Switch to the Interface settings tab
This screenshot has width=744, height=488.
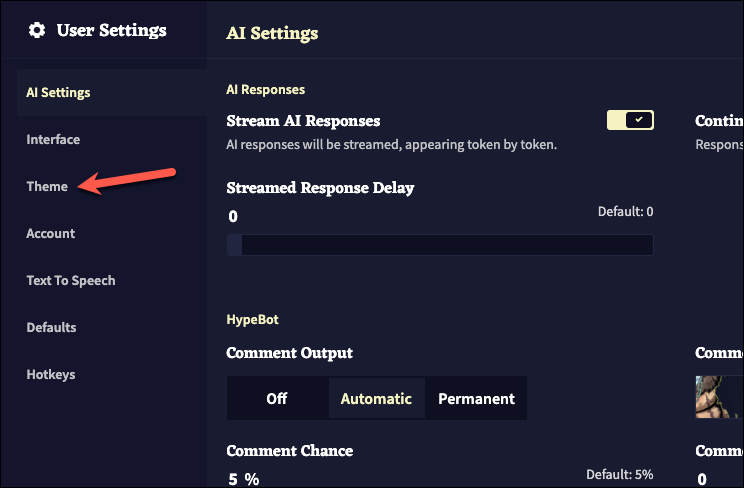pos(53,140)
